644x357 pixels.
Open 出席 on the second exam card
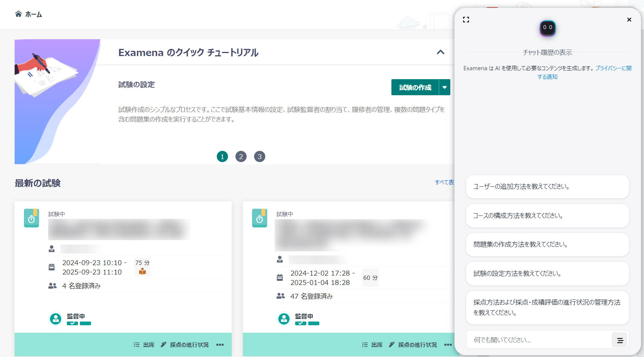(x=372, y=345)
